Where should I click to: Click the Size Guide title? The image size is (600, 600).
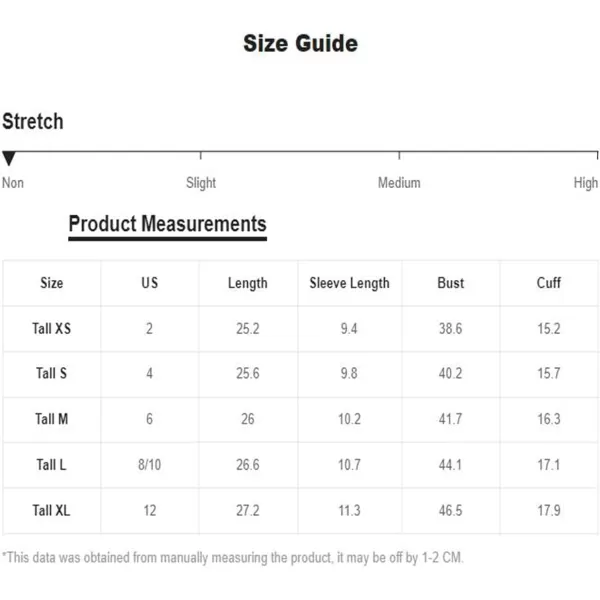300,44
